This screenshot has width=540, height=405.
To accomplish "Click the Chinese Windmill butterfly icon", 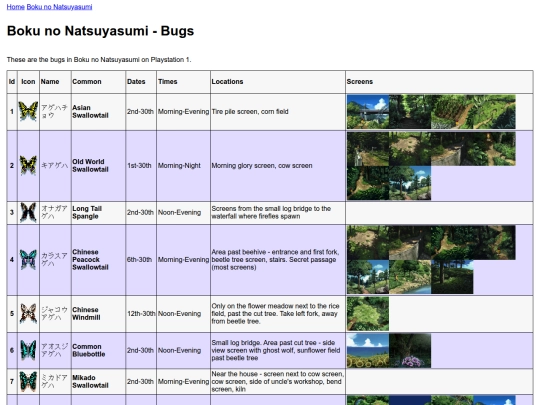I will click(x=28, y=313).
